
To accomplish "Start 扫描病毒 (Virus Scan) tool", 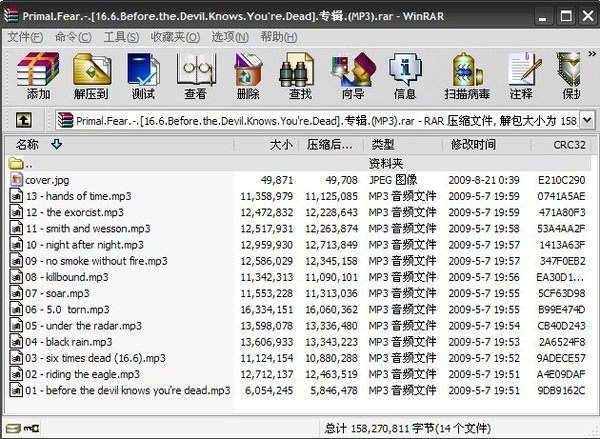I will tap(467, 76).
